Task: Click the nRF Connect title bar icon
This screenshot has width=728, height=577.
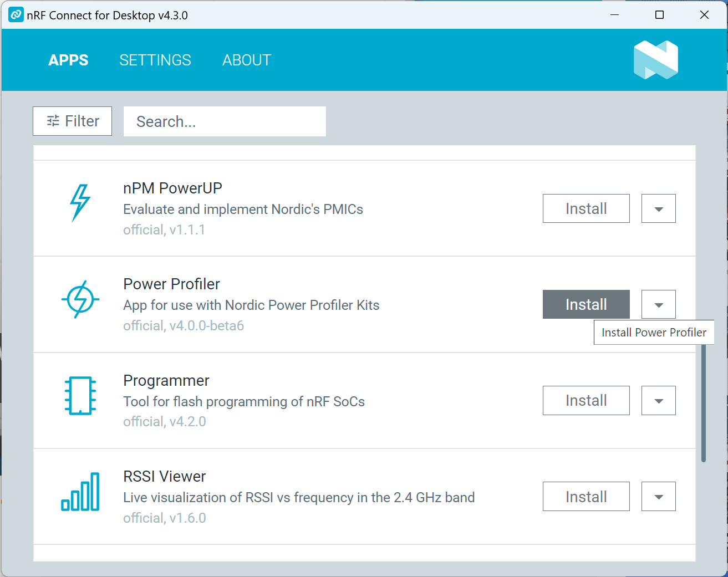Action: [16, 15]
